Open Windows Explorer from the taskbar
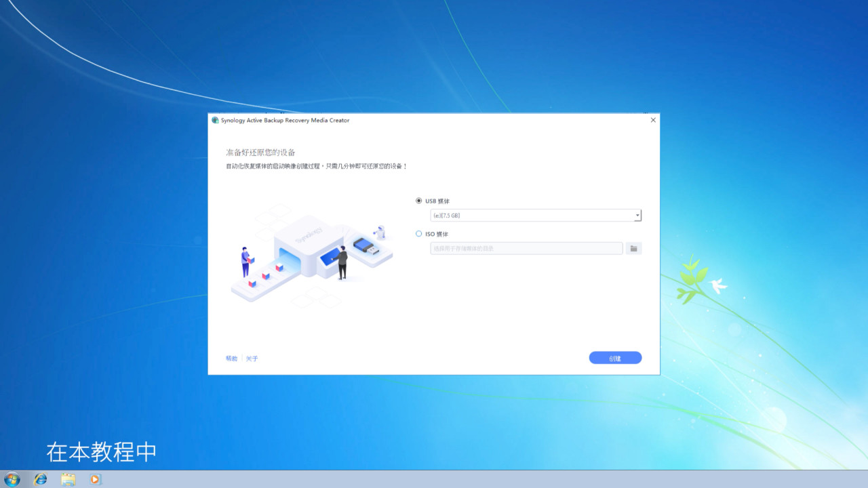 68,479
